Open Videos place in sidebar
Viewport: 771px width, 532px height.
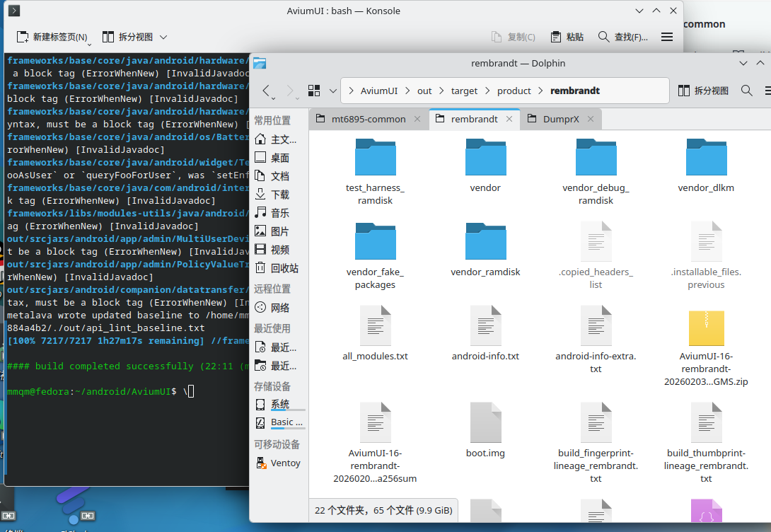278,250
